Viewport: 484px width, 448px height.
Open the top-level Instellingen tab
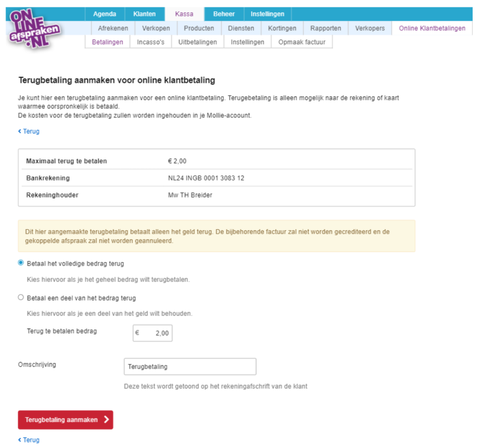click(267, 14)
